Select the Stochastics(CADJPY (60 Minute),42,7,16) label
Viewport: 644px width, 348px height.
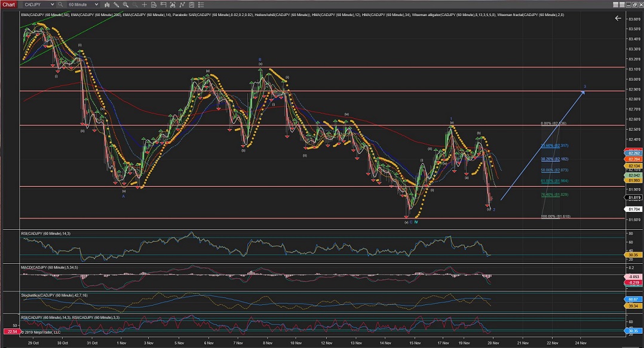54,295
